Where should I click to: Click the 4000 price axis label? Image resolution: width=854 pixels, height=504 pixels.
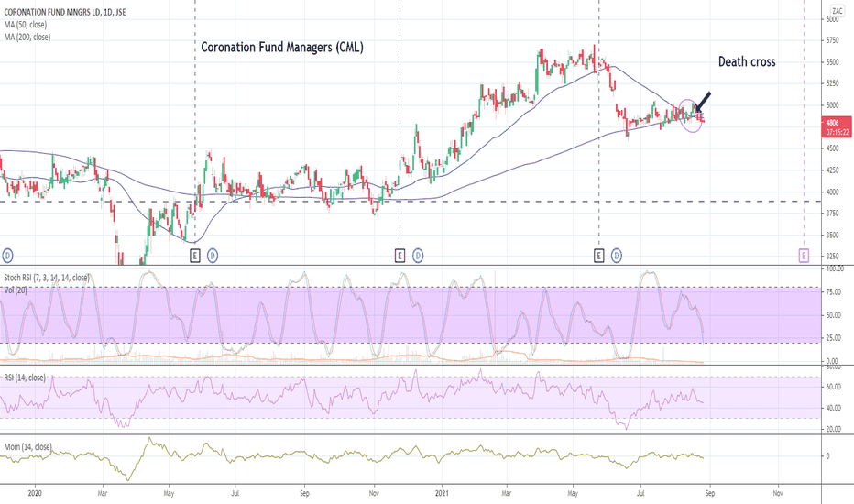[x=832, y=192]
